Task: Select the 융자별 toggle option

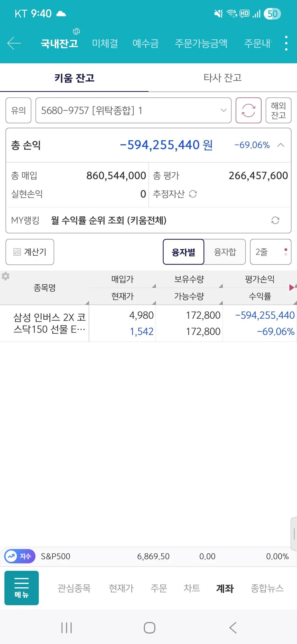Action: tap(183, 252)
